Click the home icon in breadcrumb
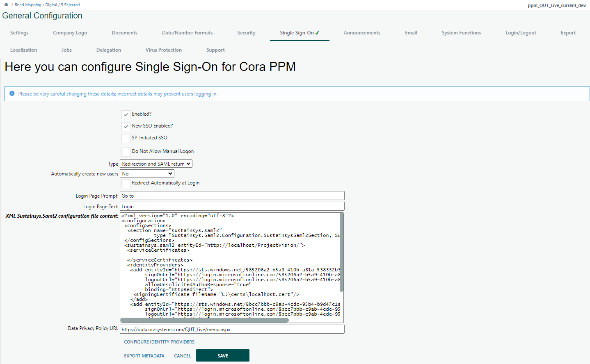Viewport: 590px width, 364px height. (x=6, y=5)
